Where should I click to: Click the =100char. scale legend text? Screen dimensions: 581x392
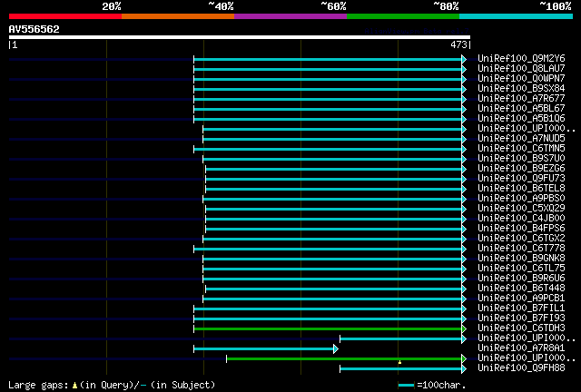(441, 386)
